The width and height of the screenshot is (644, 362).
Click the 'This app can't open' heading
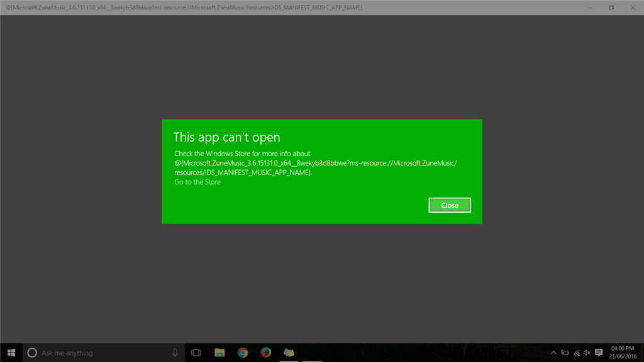(x=226, y=137)
